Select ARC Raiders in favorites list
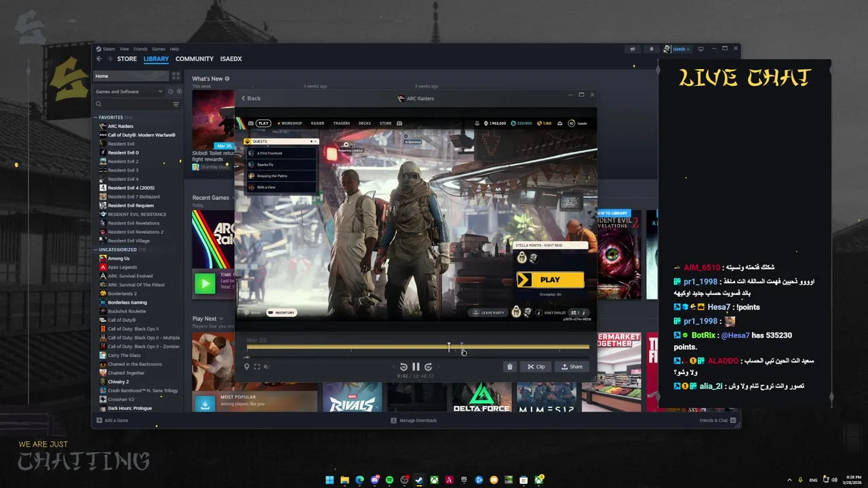 point(121,126)
